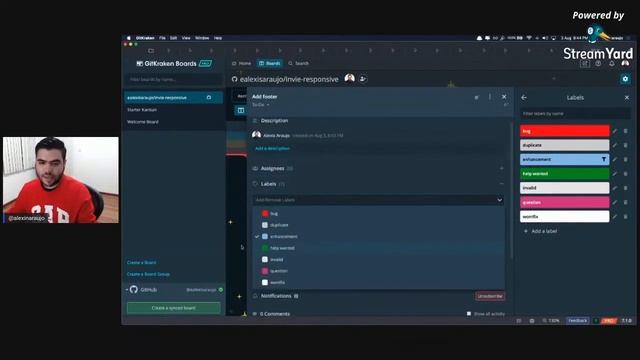
Task: Open the Help menu
Action: pyautogui.click(x=218, y=38)
